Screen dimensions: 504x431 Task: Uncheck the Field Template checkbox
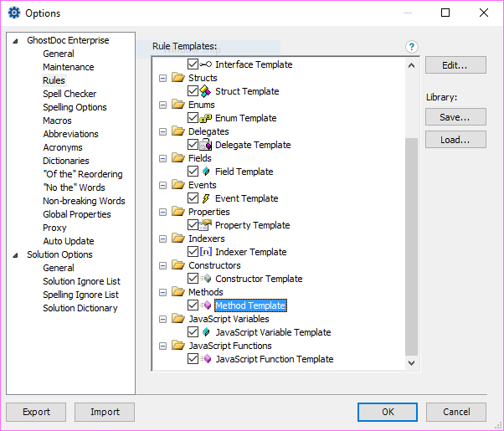(193, 172)
